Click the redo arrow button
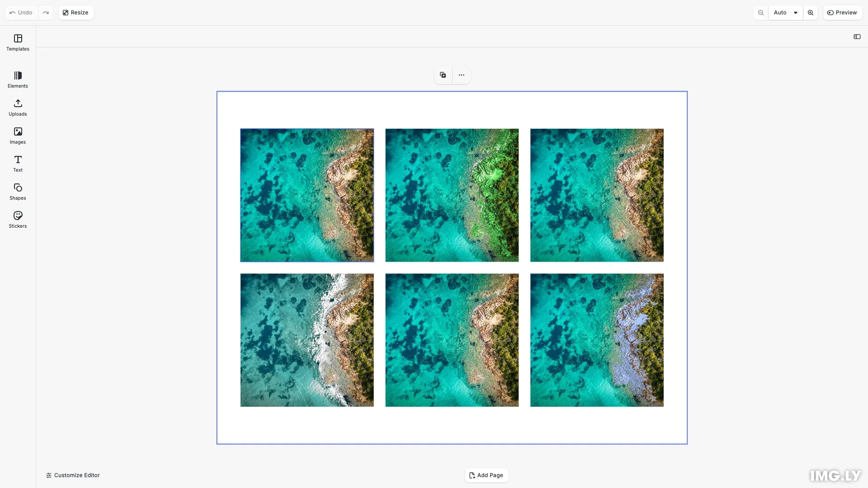Viewport: 868px width, 488px height. [x=46, y=13]
